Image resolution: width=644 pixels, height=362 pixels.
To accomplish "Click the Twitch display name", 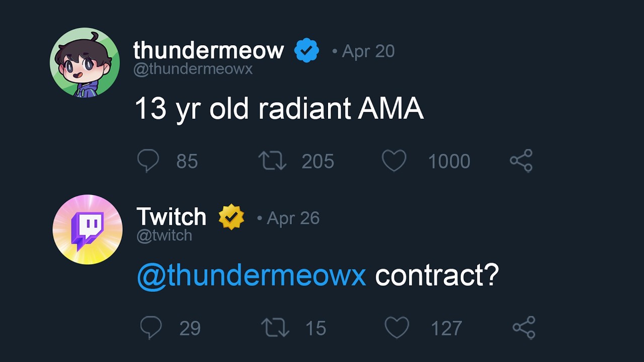I will (172, 217).
